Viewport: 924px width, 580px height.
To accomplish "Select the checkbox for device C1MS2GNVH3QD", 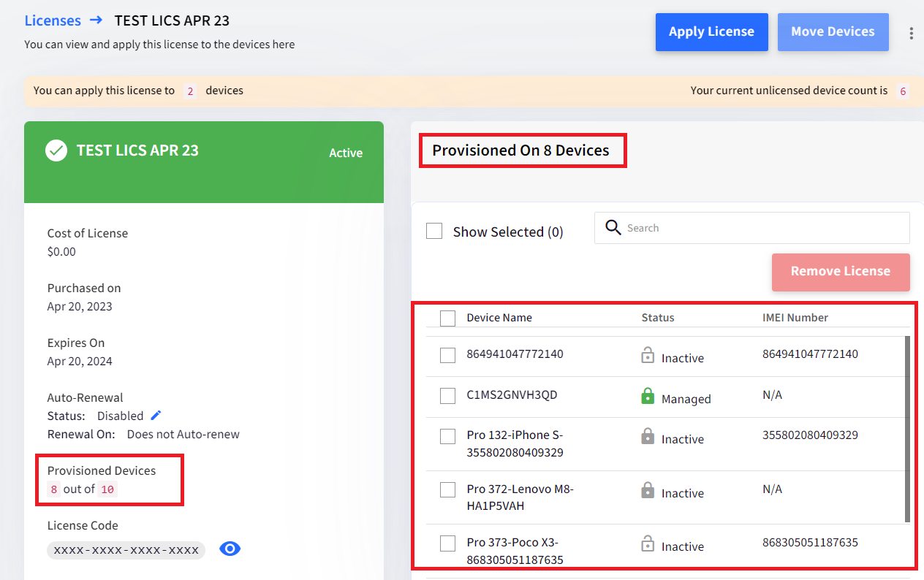I will [x=447, y=396].
